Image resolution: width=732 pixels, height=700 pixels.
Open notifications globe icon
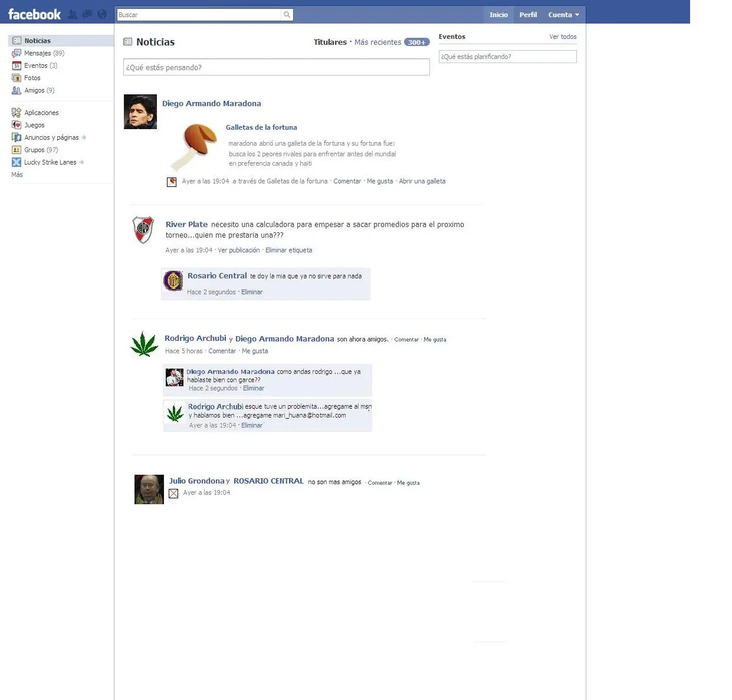point(102,14)
